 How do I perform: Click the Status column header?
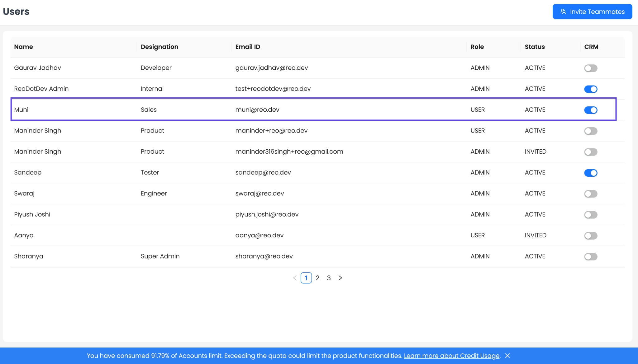535,47
